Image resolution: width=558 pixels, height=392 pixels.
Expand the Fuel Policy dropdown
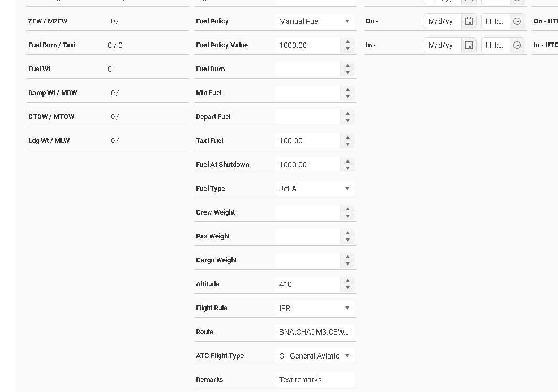pos(347,21)
